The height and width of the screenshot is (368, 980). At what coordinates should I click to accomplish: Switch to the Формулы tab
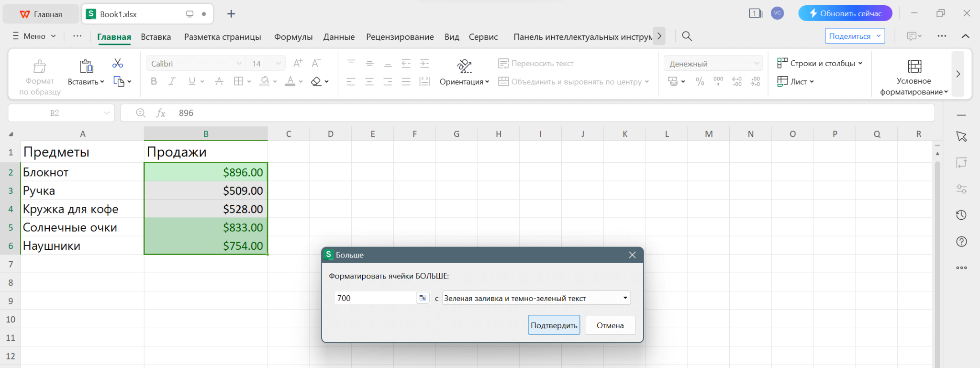293,37
